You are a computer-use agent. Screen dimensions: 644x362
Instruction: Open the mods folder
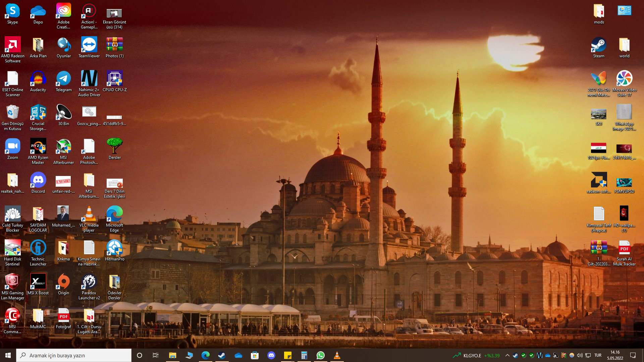(599, 14)
